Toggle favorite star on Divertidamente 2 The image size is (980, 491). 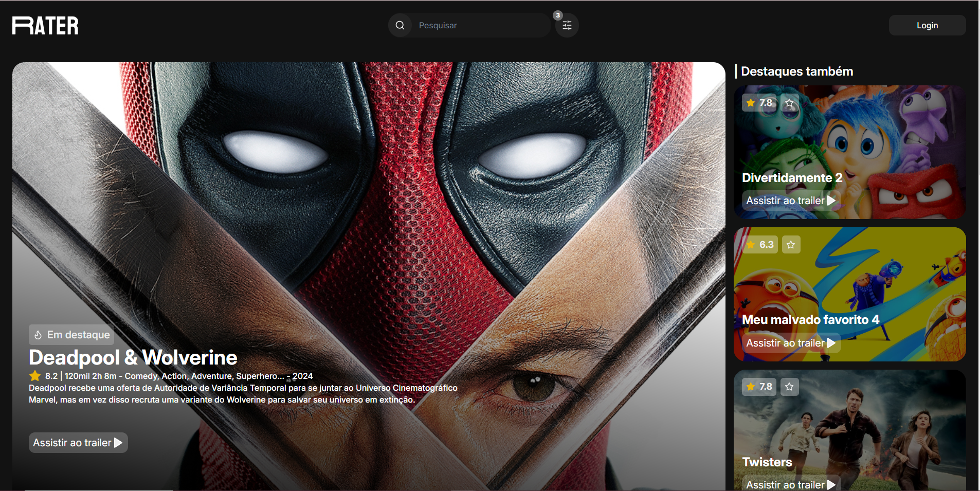(790, 103)
